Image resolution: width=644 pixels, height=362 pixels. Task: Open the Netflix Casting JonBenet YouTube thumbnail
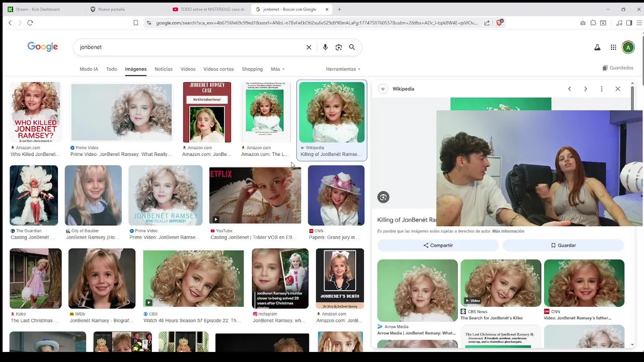coord(255,195)
